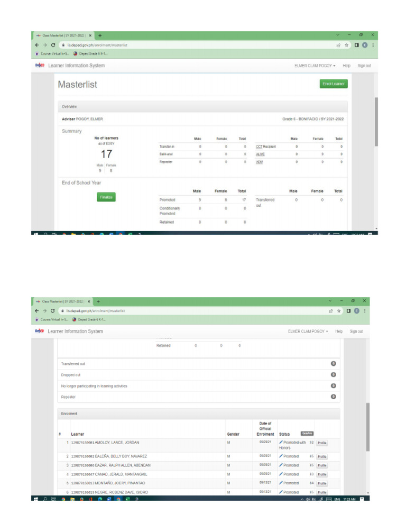Expand Repeater row count badge

tap(334, 397)
